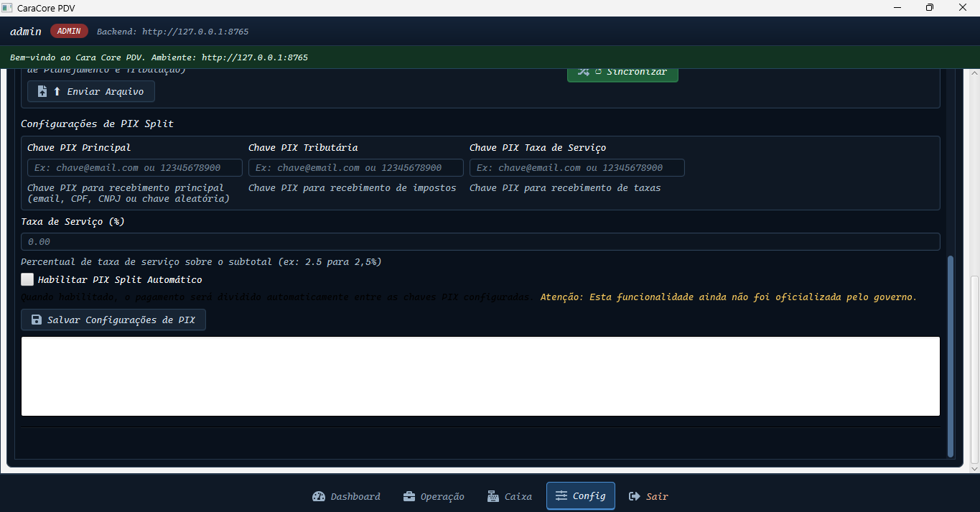Click the yellow Atenção warning text
This screenshot has width=980, height=512.
point(728,297)
